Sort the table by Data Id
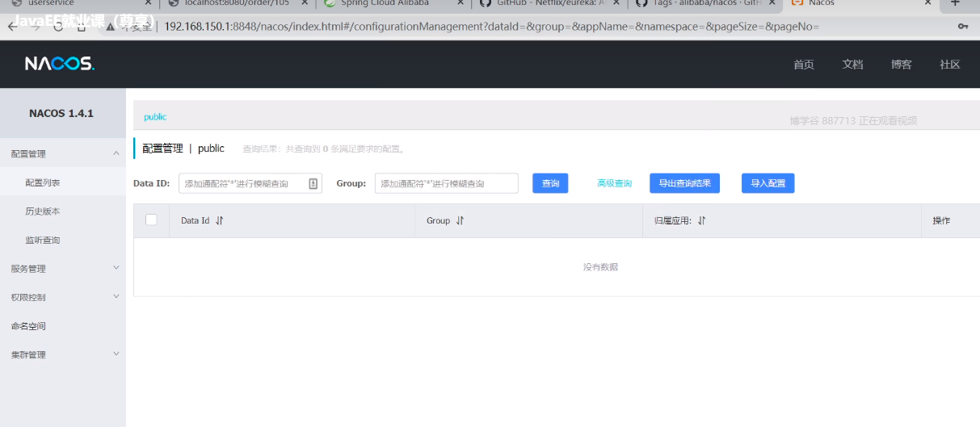Viewport: 980px width, 427px height. click(x=220, y=220)
